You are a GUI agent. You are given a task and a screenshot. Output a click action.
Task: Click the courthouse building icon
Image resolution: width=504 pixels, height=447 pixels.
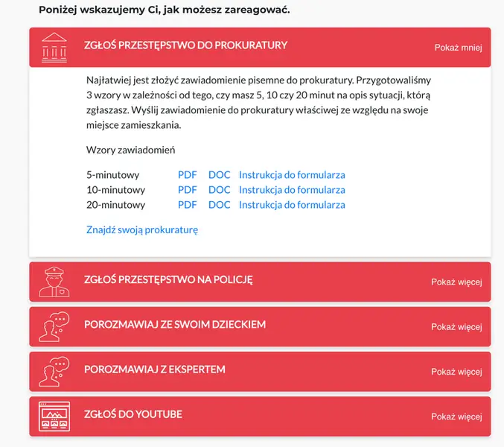coord(54,47)
